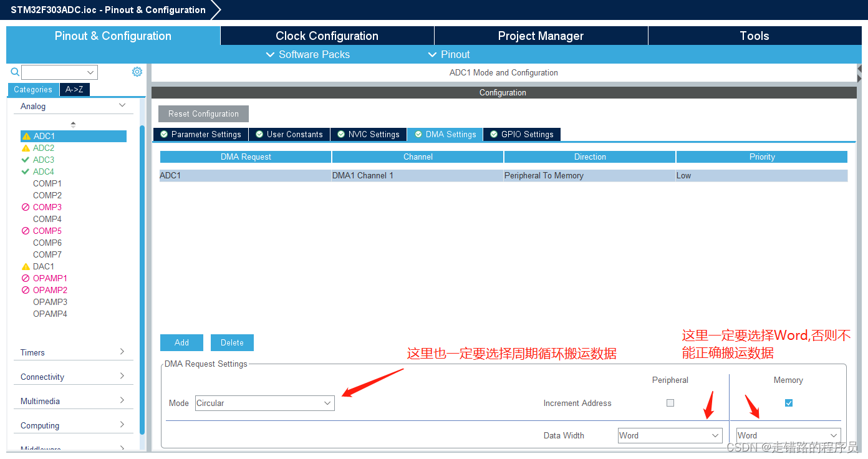Switch to Categories tab
This screenshot has width=868, height=459.
click(33, 89)
